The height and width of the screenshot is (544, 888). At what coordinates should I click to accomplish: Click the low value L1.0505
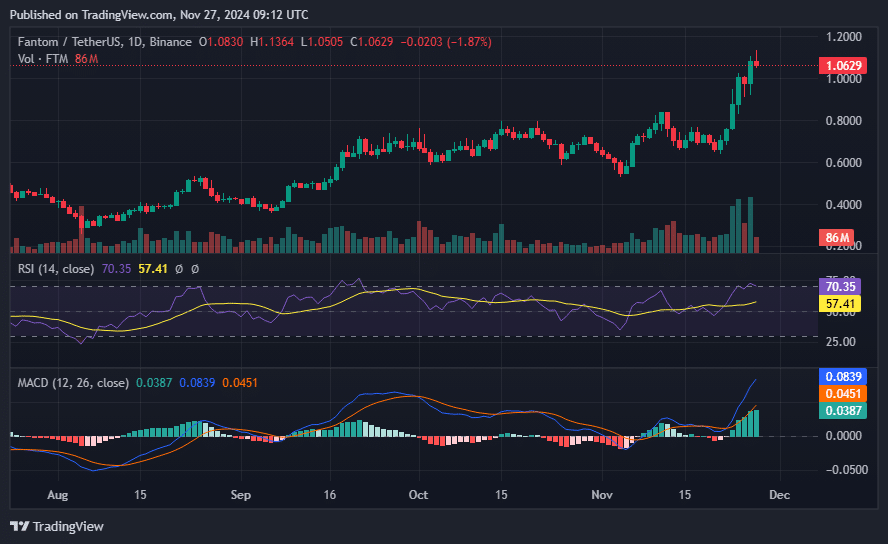[x=322, y=42]
